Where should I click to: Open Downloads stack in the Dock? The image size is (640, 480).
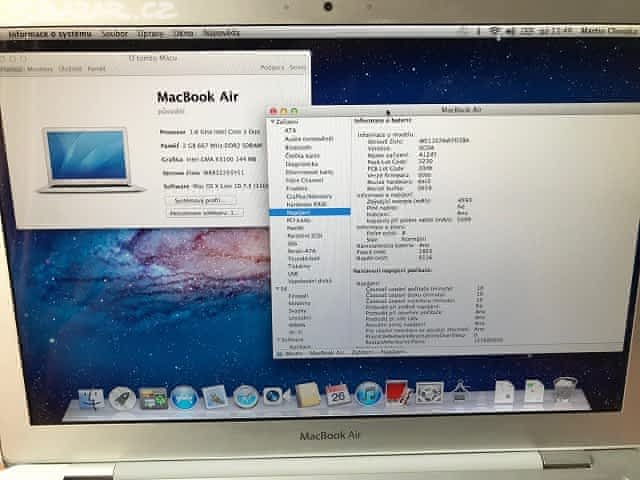[x=534, y=391]
